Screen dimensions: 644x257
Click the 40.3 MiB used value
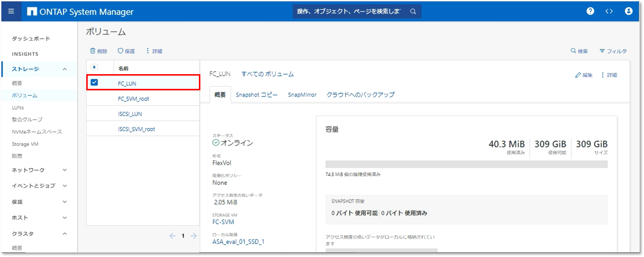[507, 144]
